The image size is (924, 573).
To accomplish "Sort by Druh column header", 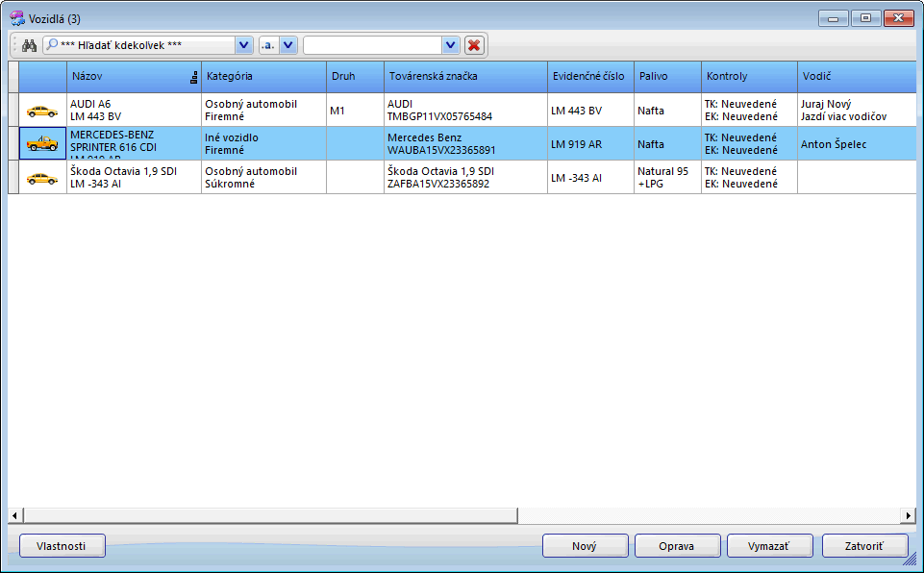I will click(x=356, y=77).
